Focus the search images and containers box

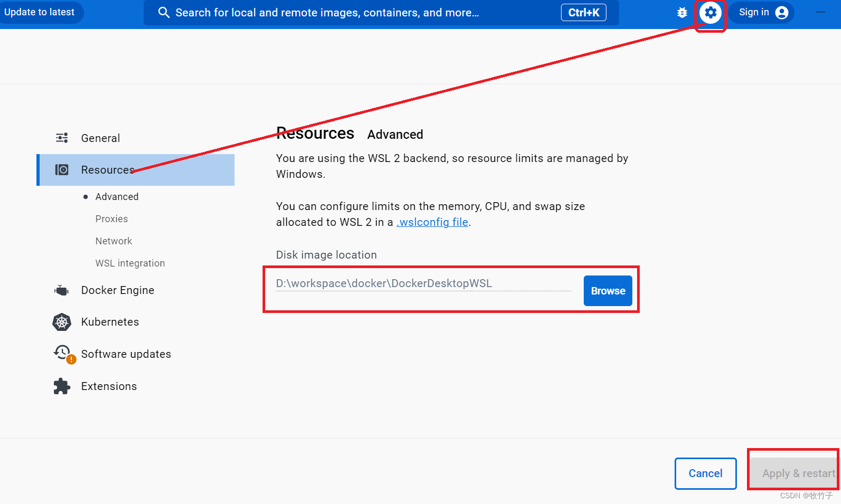point(381,13)
